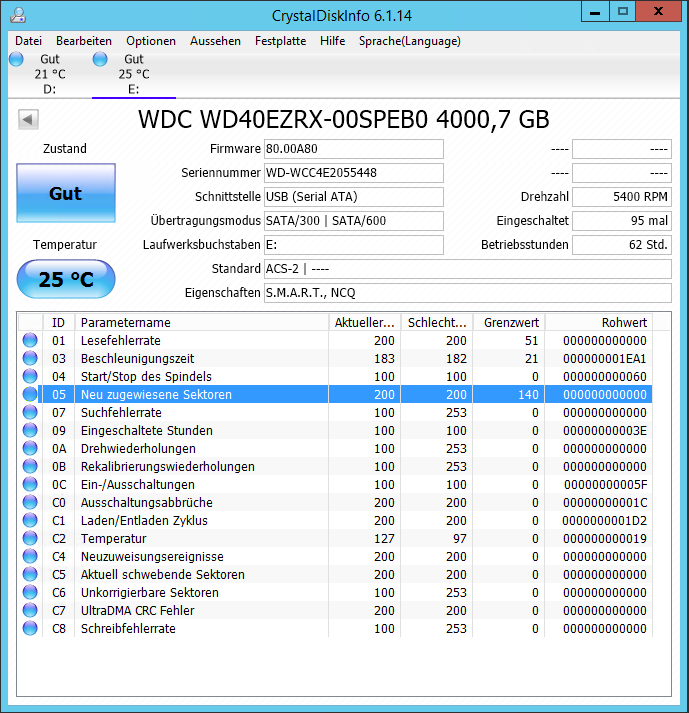Screen dimensions: 689x713
Task: Click status orb of Neuzuweisungsereignisse row
Action: (x=30, y=556)
